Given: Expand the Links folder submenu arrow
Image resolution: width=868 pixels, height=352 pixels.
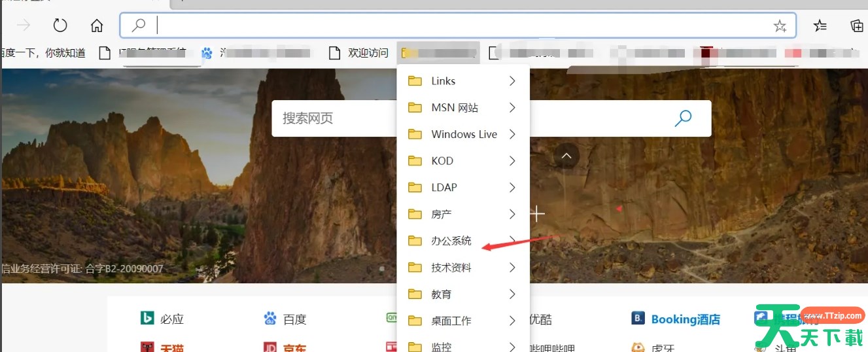Looking at the screenshot, I should click(512, 81).
